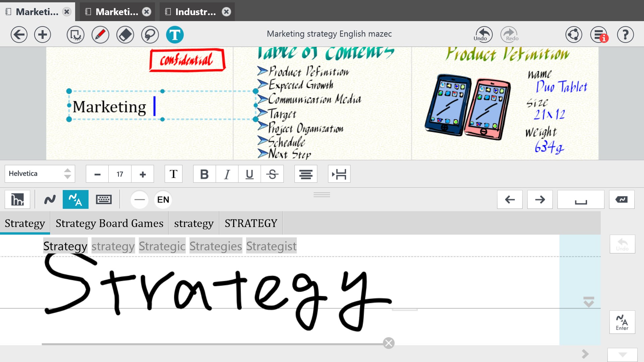Choose the 'Strategist' word candidate
This screenshot has width=644, height=362.
[271, 246]
